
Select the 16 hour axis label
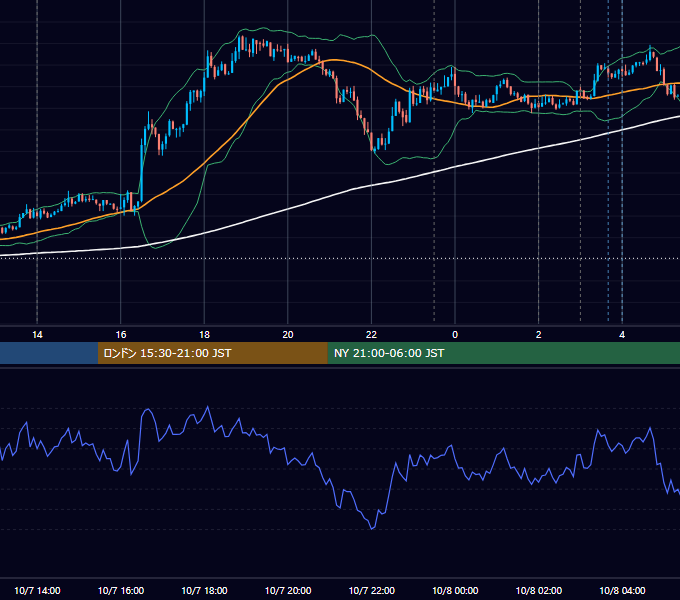coord(121,335)
